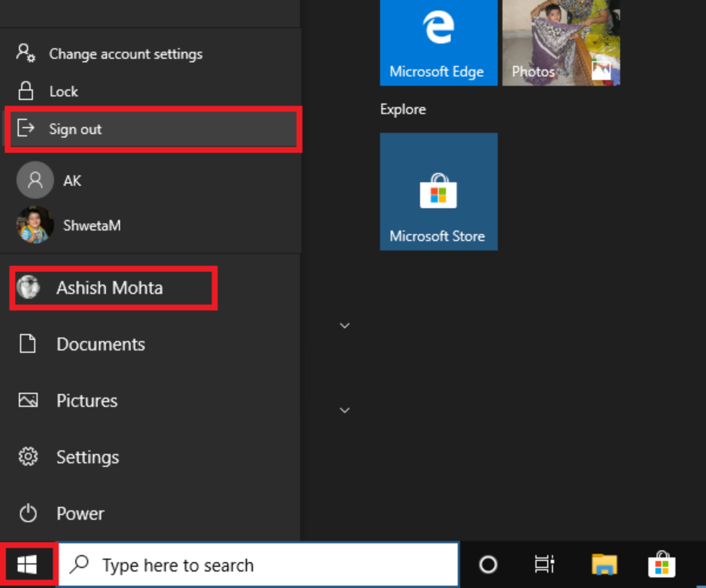
Task: Expand the upper chevron arrow in the app list
Action: click(345, 326)
